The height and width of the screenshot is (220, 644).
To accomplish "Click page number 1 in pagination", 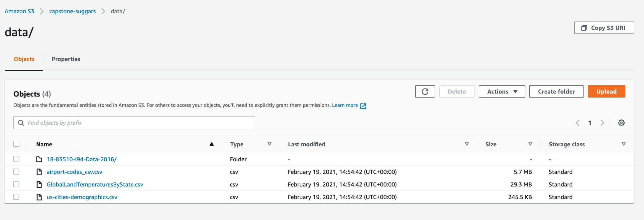I will pyautogui.click(x=590, y=123).
